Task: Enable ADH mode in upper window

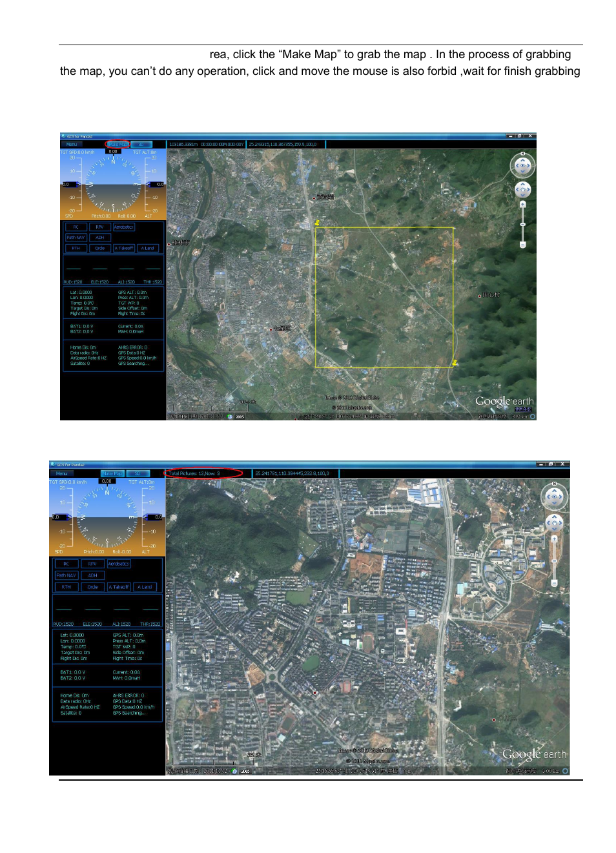Action: (99, 238)
